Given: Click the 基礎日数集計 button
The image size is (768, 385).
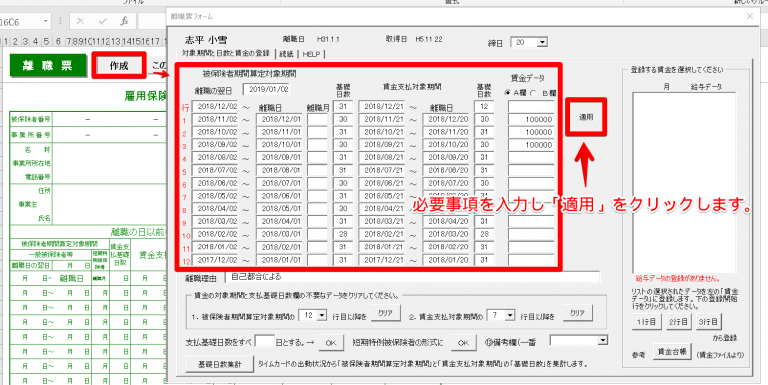Looking at the screenshot, I should point(219,364).
